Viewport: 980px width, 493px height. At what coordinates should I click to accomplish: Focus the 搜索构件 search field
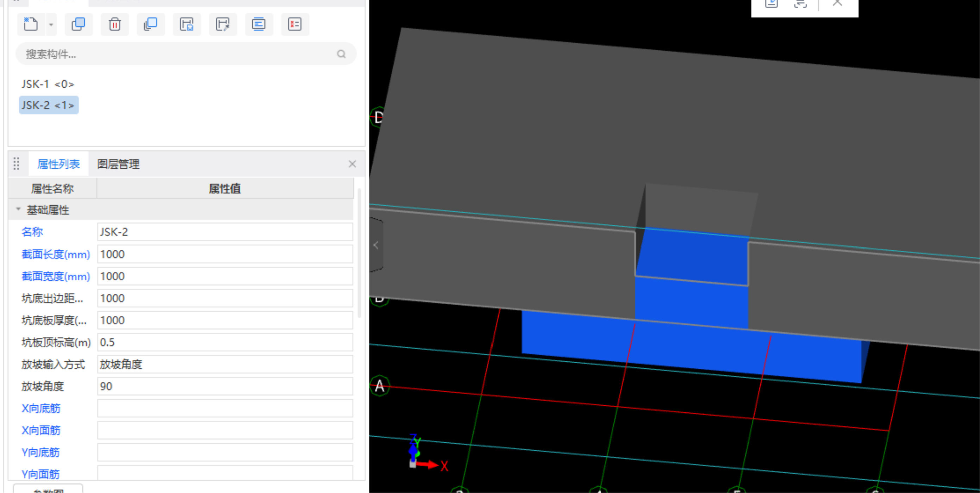coord(186,54)
